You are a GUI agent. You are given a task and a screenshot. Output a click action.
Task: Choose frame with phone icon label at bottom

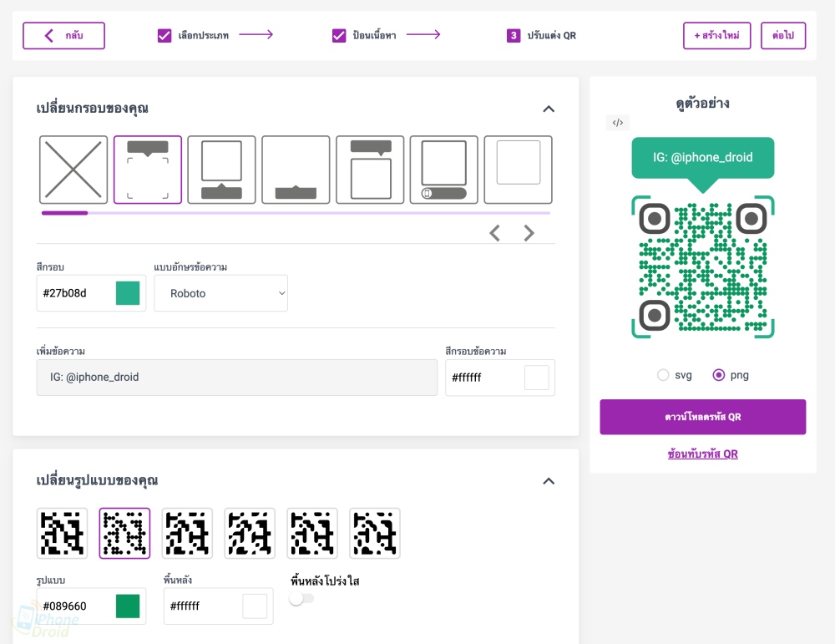coord(444,170)
